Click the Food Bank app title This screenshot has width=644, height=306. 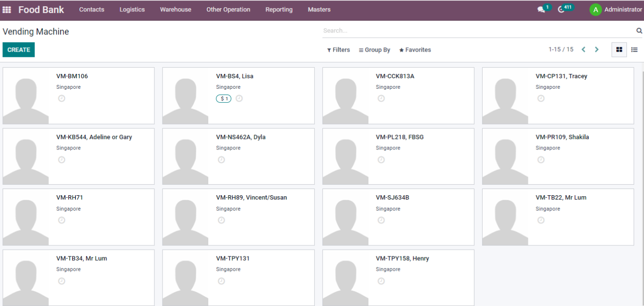pyautogui.click(x=41, y=10)
